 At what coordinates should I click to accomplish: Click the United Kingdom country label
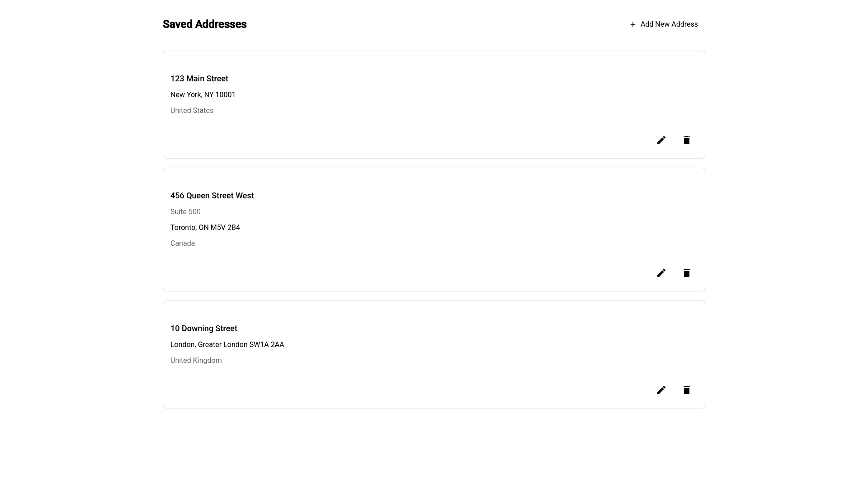[x=196, y=361]
